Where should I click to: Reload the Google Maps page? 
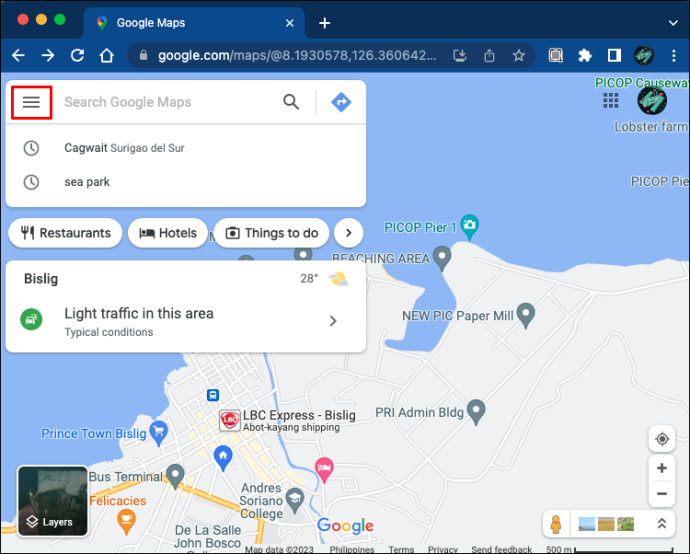pos(77,55)
